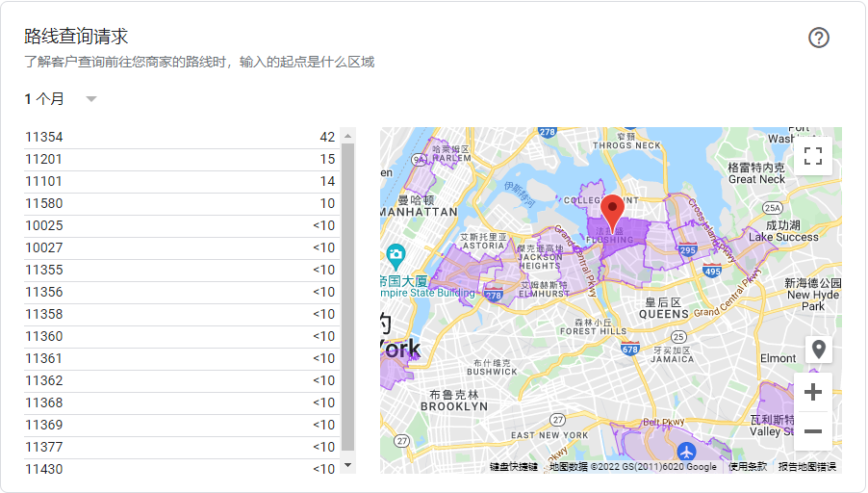Click the Empire State Building camera marker
868x493 pixels.
pos(396,256)
